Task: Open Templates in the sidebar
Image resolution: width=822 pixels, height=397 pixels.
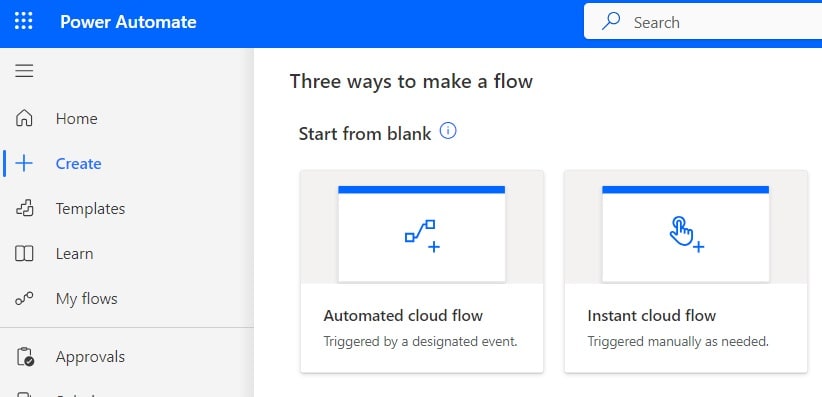Action: (x=91, y=209)
